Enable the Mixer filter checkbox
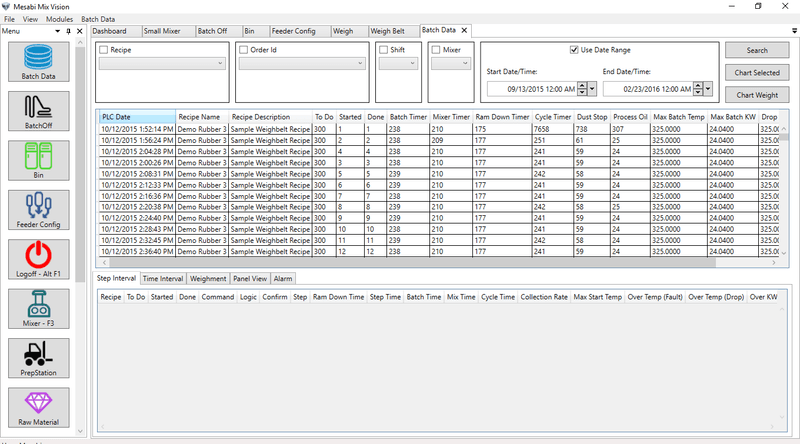Image resolution: width=800 pixels, height=444 pixels. 436,50
